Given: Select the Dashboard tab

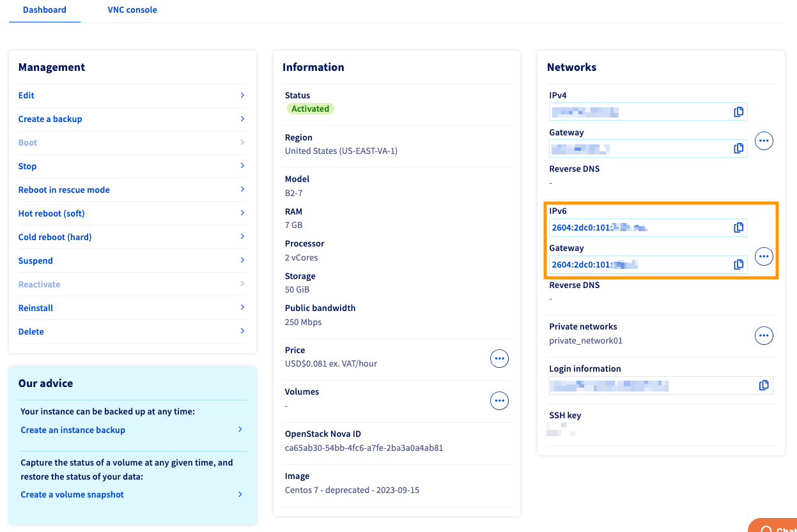Looking at the screenshot, I should tap(44, 10).
